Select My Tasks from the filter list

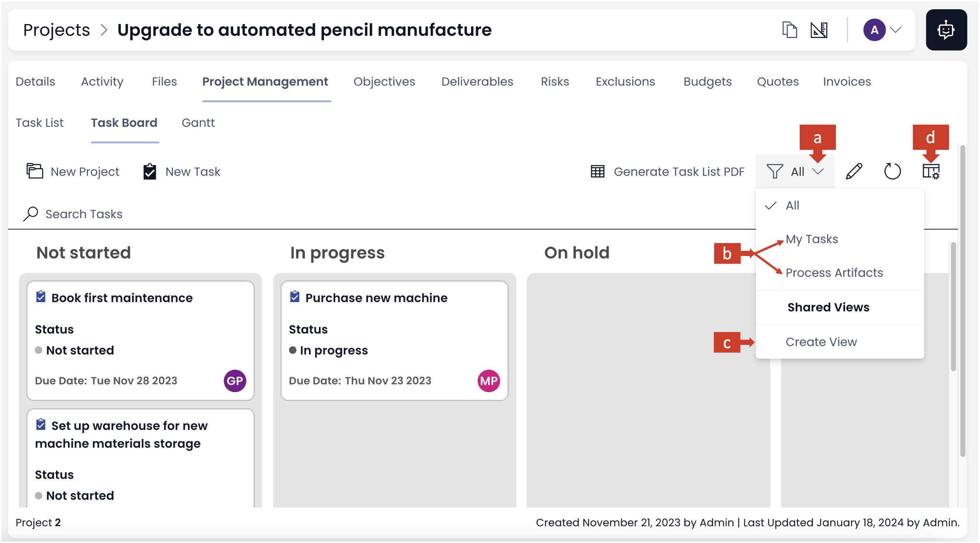point(812,239)
